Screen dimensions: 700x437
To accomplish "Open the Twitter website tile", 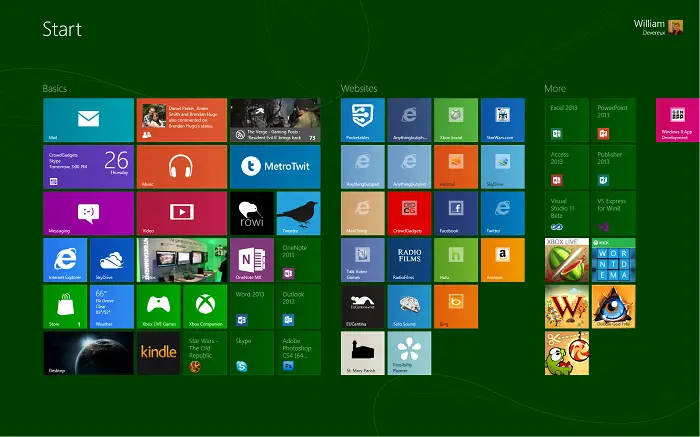I will (503, 213).
